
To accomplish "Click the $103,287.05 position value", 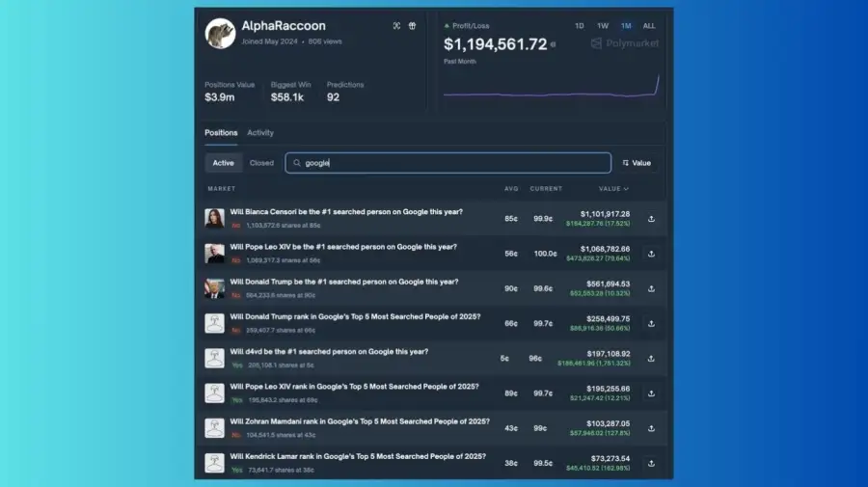I will click(608, 423).
